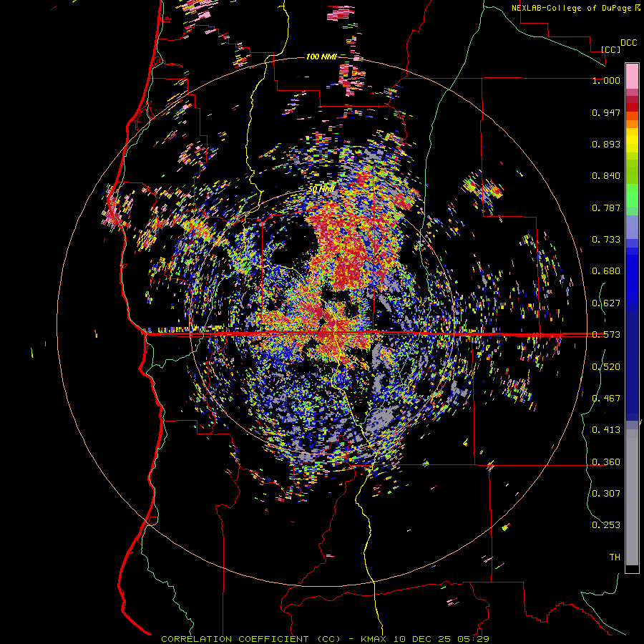Viewport: 644px width, 644px height.
Task: Click the 0.627 legend value
Action: 606,303
